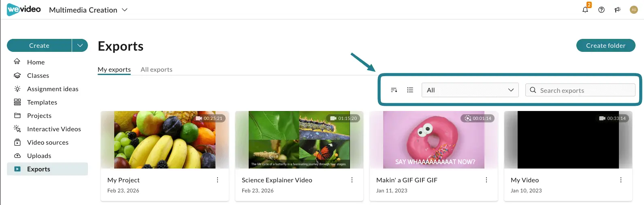644x205 pixels.
Task: Click the 00:01:14 duration badge
Action: coord(478,118)
